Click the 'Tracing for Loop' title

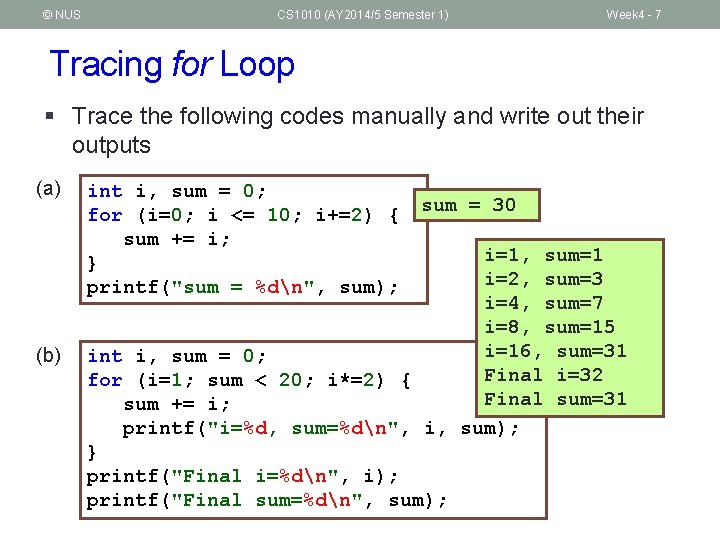point(172,64)
